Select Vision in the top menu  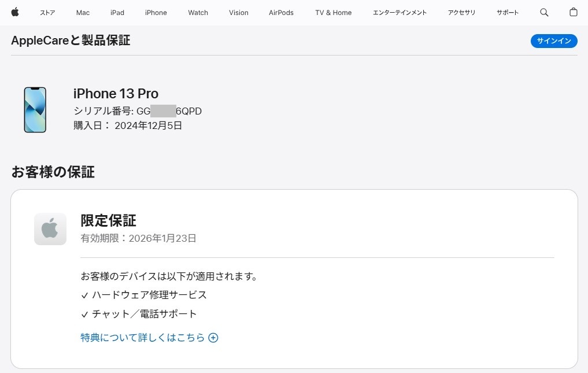[x=238, y=13]
